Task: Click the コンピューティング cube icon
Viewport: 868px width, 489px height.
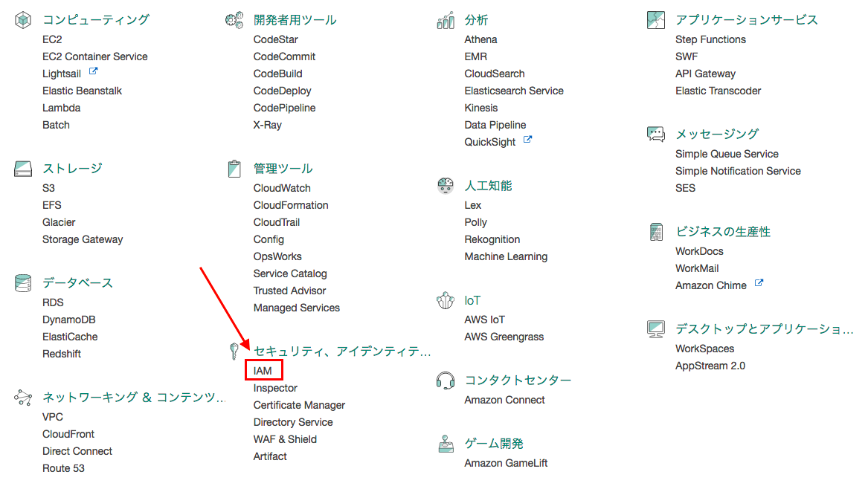Action: (22, 19)
